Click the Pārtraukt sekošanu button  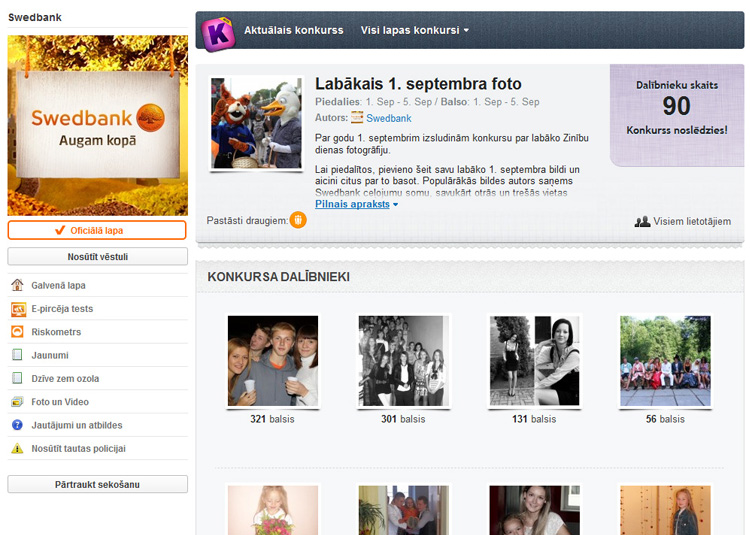coord(98,484)
